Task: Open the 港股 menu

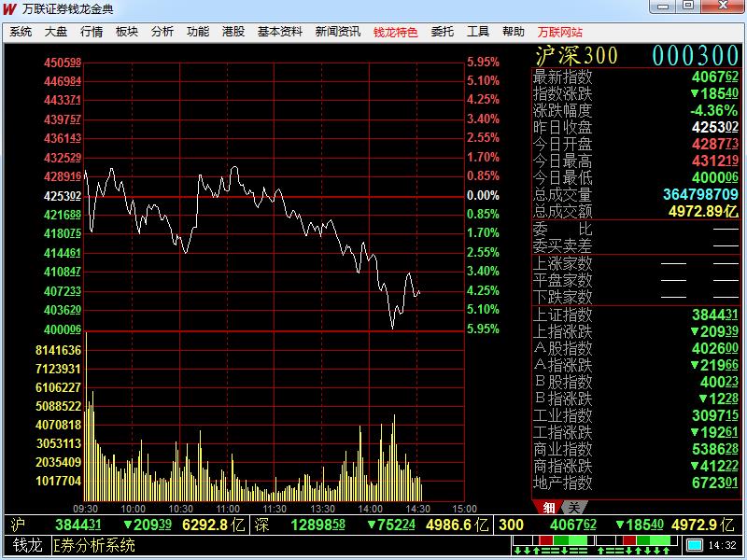Action: click(x=233, y=32)
